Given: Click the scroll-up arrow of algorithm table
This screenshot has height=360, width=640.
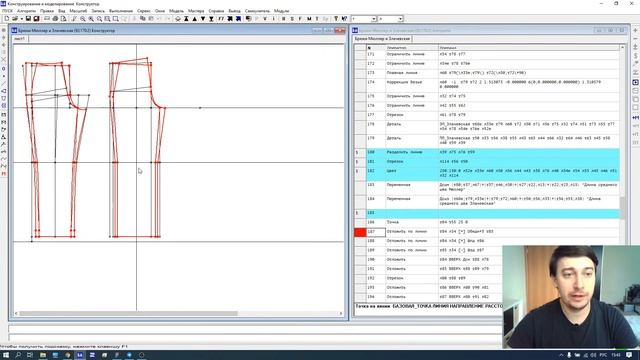Looking at the screenshot, I should pos(622,48).
